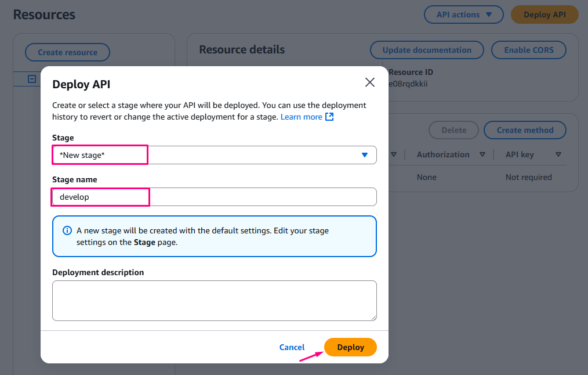Viewport: 588px width, 375px height.
Task: Close the Deploy API dialog
Action: click(370, 82)
